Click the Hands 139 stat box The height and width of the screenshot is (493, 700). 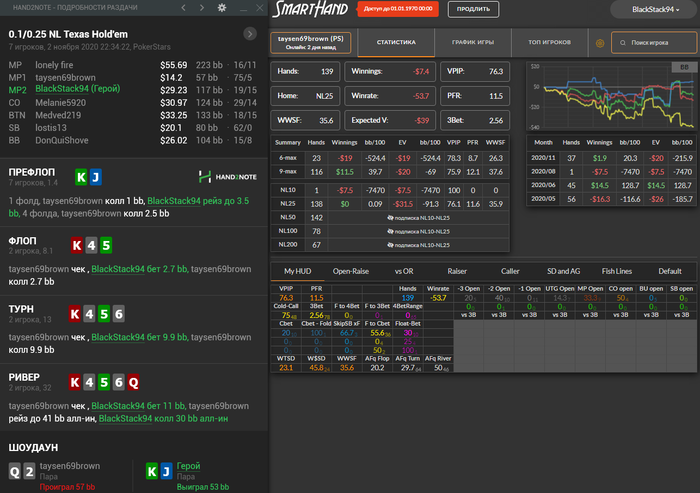(305, 71)
